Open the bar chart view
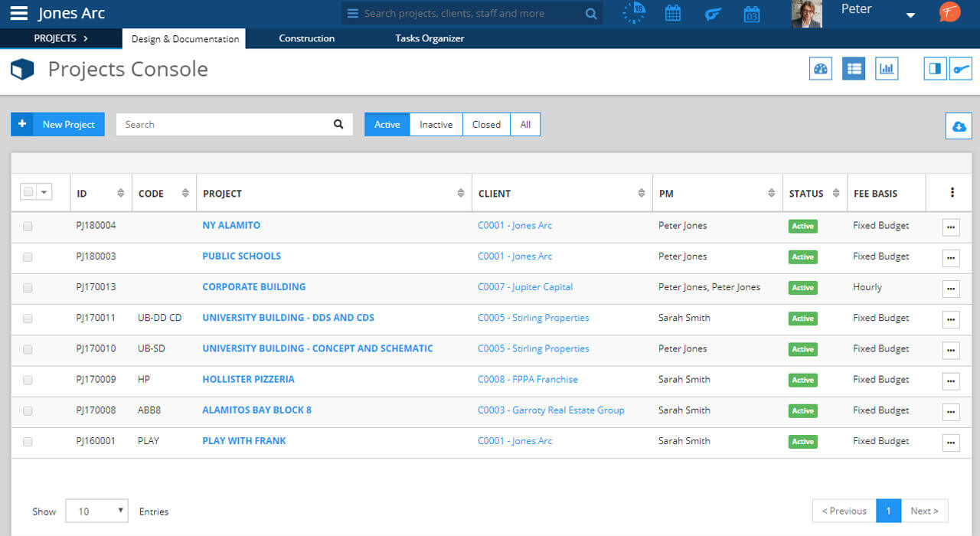 887,69
